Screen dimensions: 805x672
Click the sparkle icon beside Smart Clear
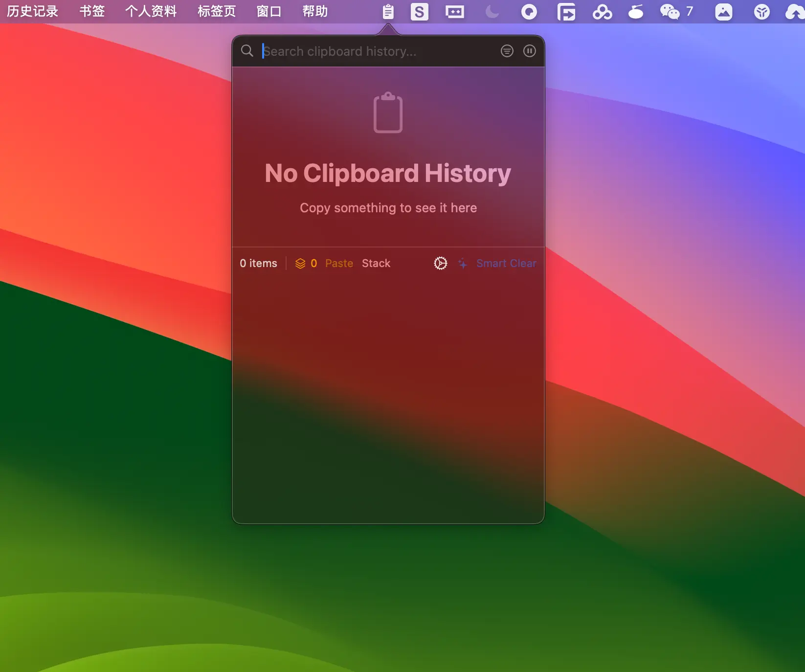pos(463,263)
